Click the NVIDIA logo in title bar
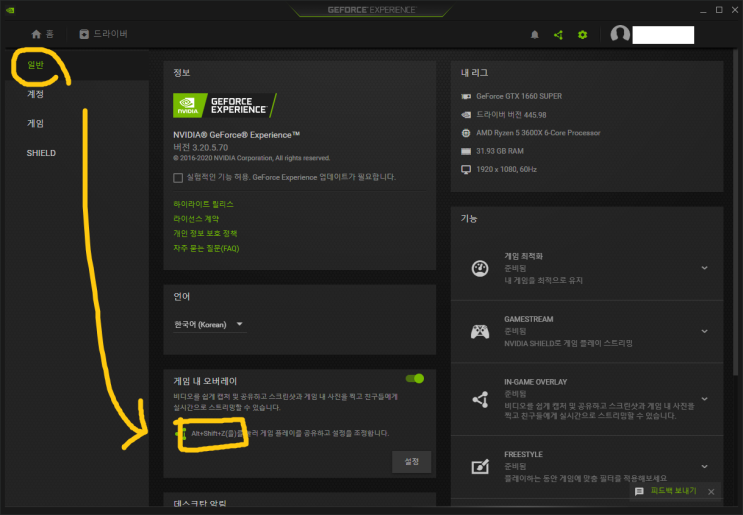 click(x=10, y=10)
